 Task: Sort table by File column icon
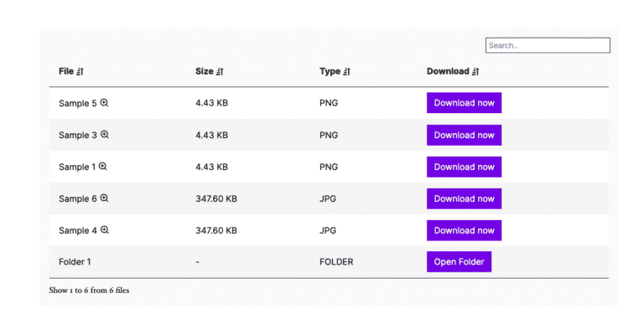pos(80,72)
